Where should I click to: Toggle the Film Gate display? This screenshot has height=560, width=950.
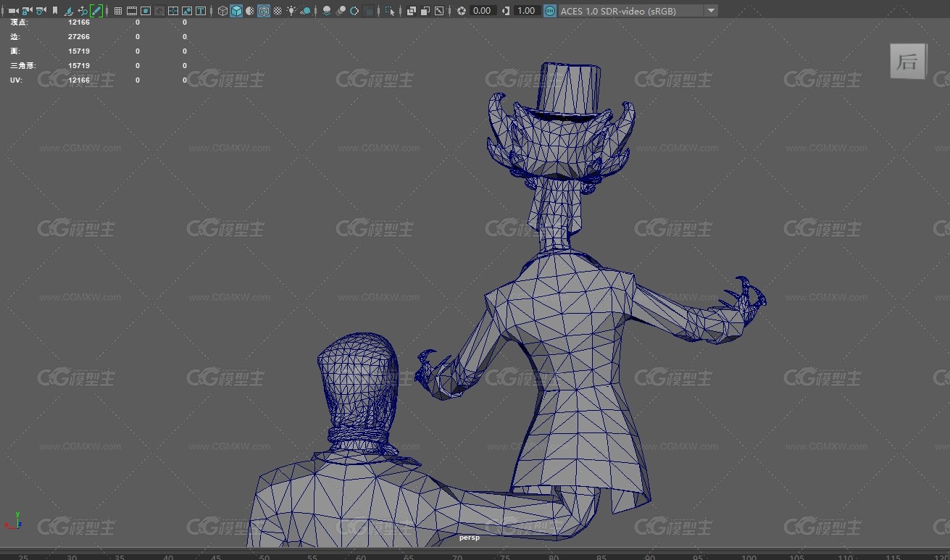[132, 11]
